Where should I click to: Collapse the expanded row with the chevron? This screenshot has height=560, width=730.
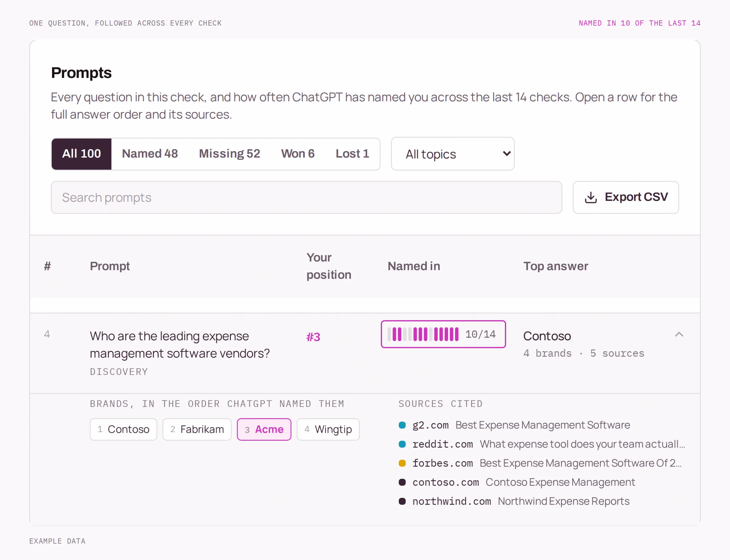click(679, 334)
